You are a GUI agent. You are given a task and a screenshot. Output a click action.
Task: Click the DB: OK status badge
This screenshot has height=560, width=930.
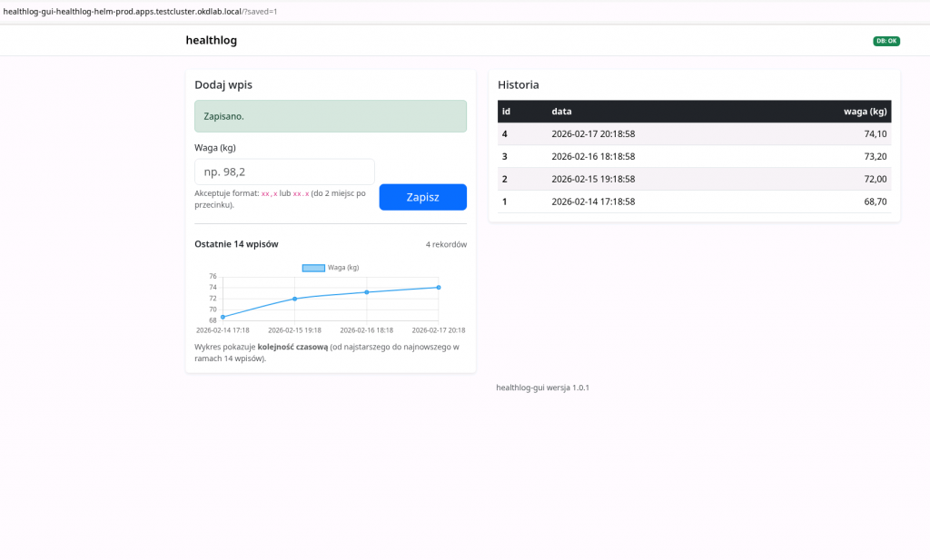click(x=885, y=41)
